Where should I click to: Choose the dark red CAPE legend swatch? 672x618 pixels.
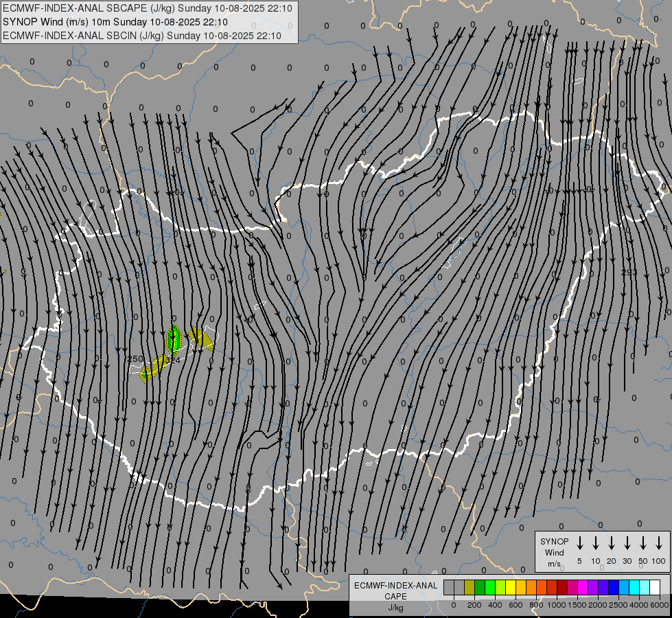tap(562, 587)
